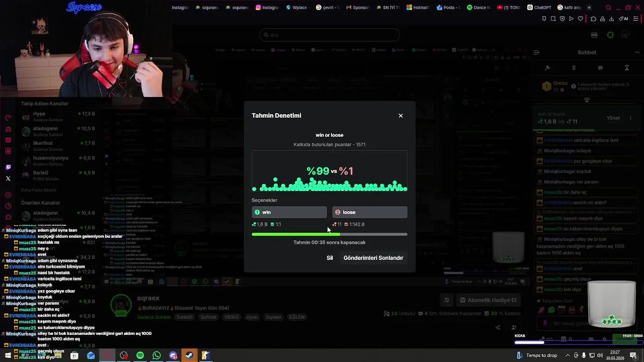Open the Windows notification center
Viewport: 644px width, 362px height.
[x=633, y=355]
